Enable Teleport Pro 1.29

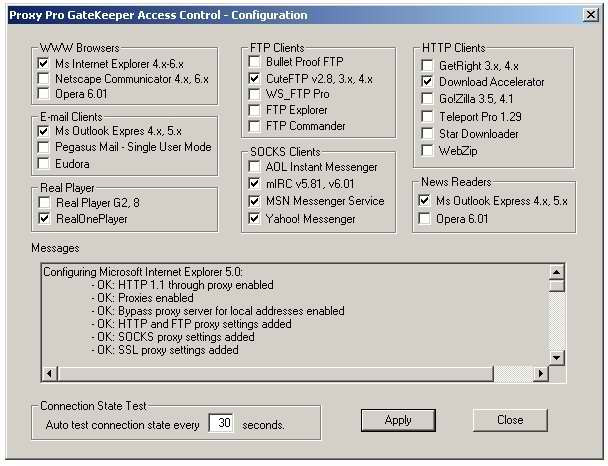coord(427,116)
